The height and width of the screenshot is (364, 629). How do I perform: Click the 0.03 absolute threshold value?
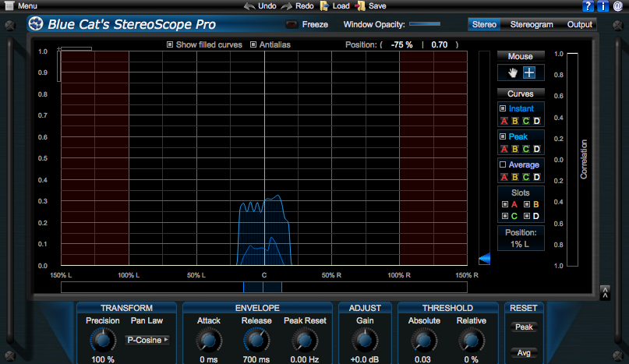click(x=422, y=359)
